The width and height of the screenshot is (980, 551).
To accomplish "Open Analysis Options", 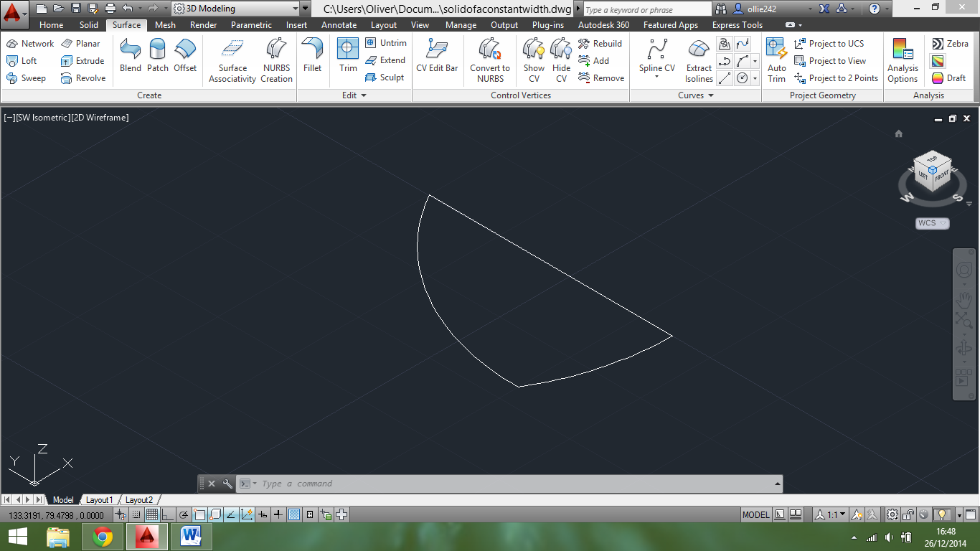I will [x=903, y=60].
